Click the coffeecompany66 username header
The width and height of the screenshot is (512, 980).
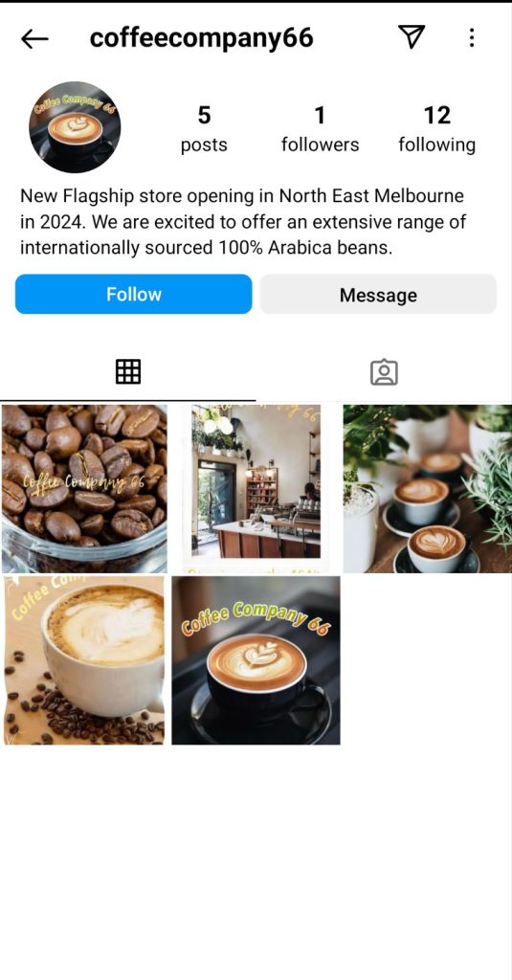[201, 38]
